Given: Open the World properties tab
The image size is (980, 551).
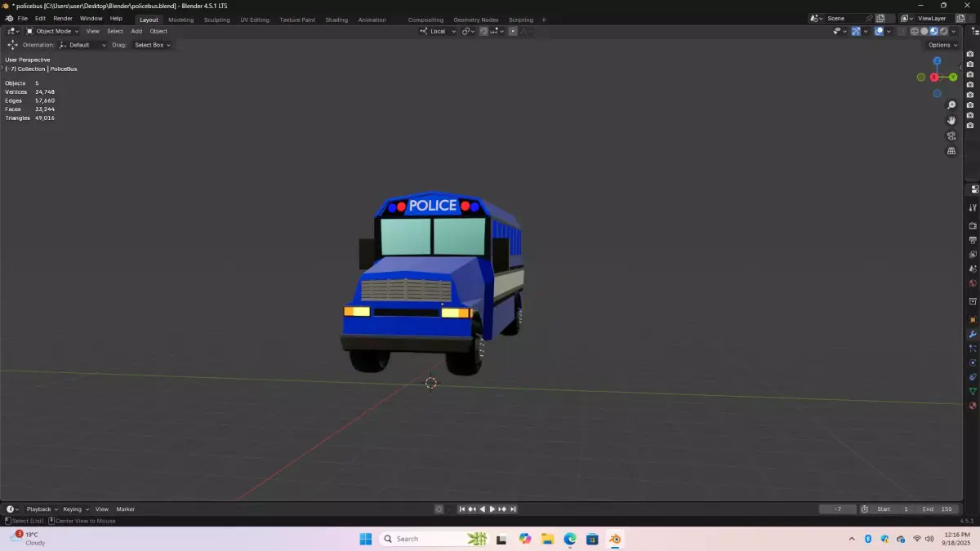Looking at the screenshot, I should point(973,283).
